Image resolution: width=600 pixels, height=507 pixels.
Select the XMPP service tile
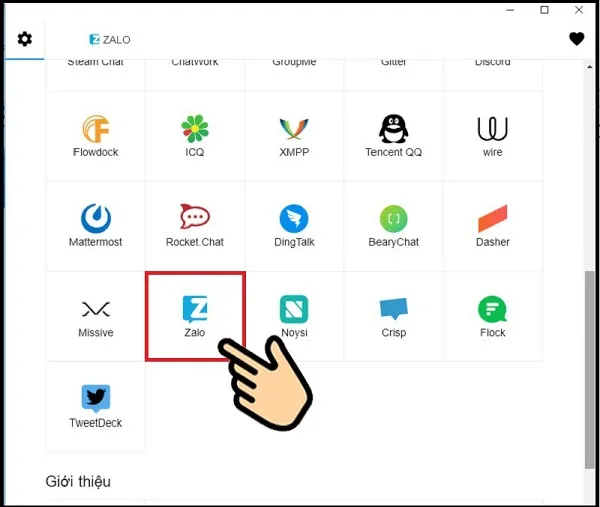[x=294, y=129]
